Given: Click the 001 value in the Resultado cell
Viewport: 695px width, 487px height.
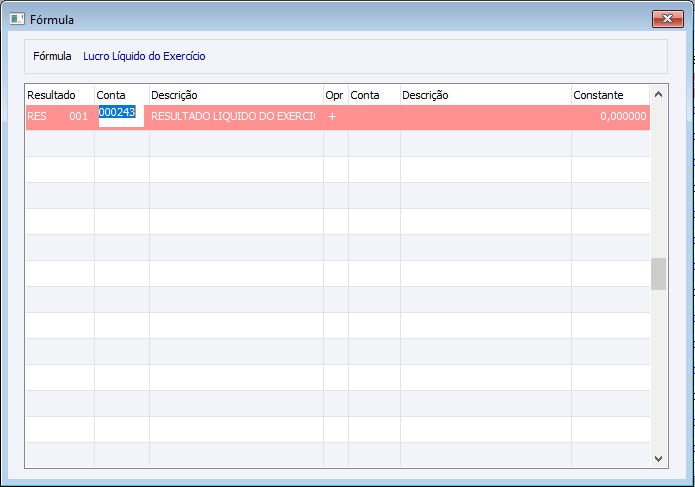Looking at the screenshot, I should pos(78,117).
